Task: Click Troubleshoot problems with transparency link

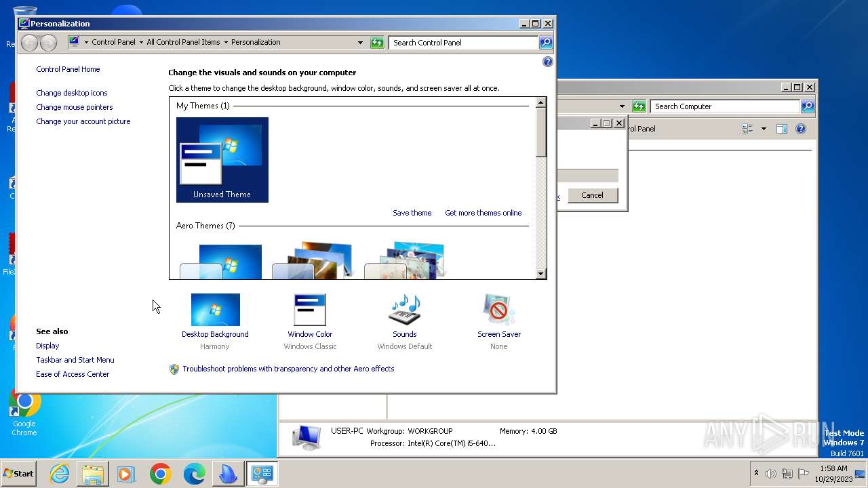Action: coord(288,369)
